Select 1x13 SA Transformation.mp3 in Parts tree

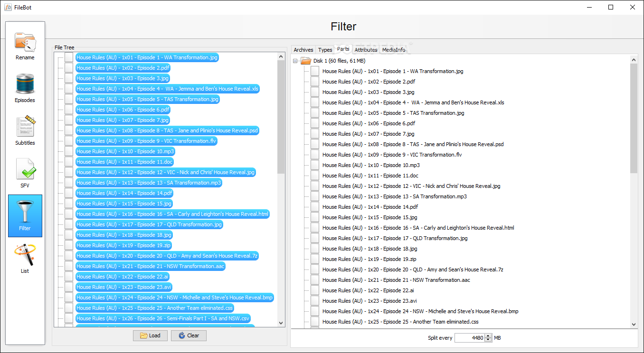click(394, 196)
